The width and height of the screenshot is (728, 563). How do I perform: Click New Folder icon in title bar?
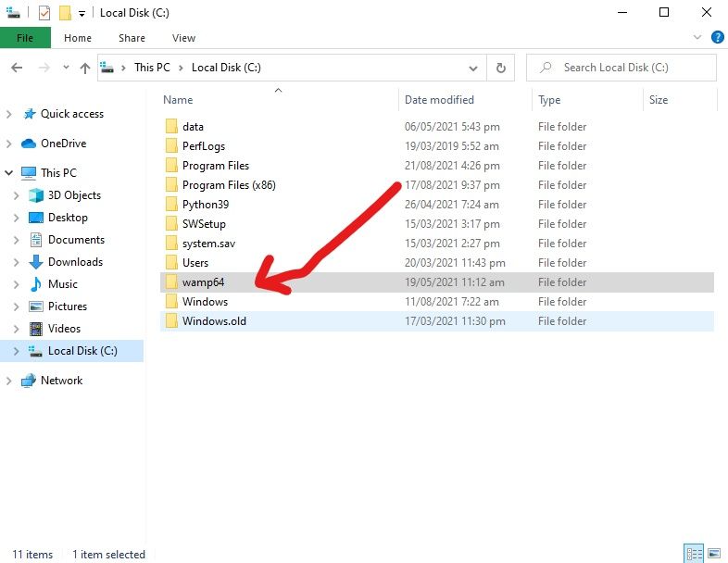pos(65,13)
